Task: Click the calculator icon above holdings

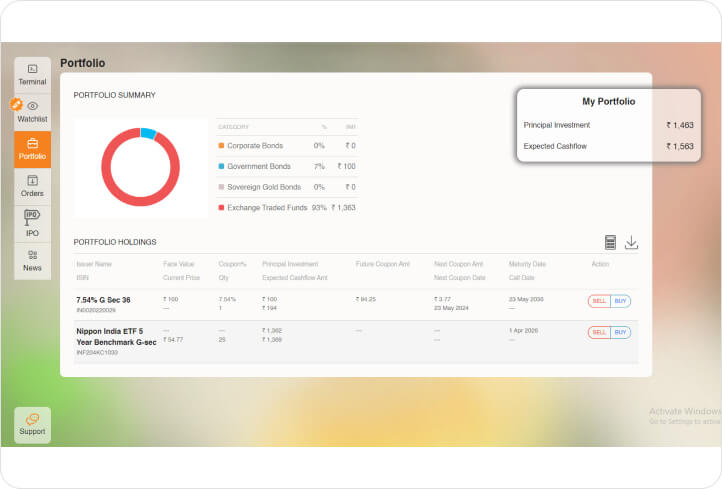Action: [610, 242]
